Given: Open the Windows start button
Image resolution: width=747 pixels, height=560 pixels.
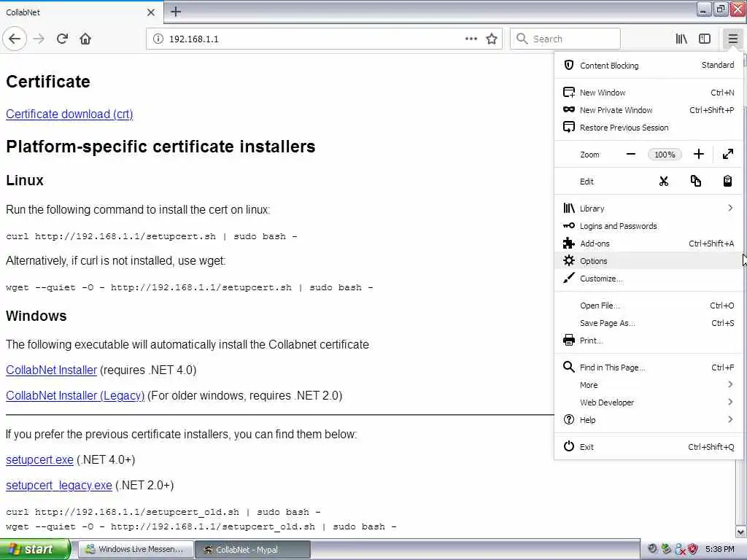Looking at the screenshot, I should [x=34, y=550].
